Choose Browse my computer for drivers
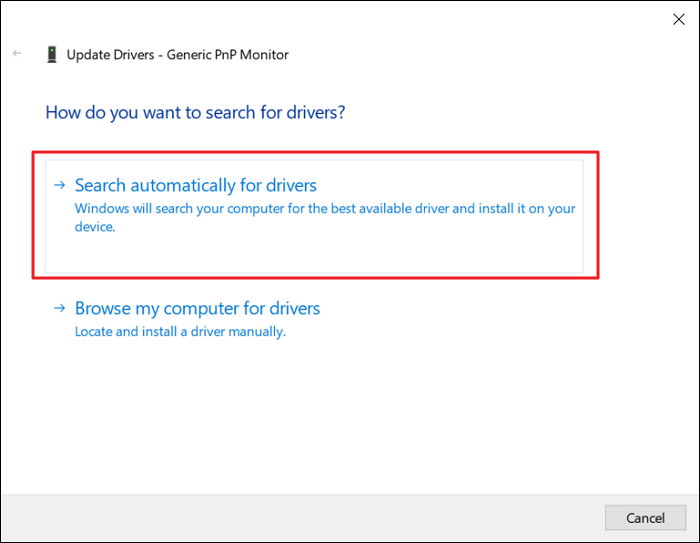Image resolution: width=700 pixels, height=543 pixels. (197, 309)
